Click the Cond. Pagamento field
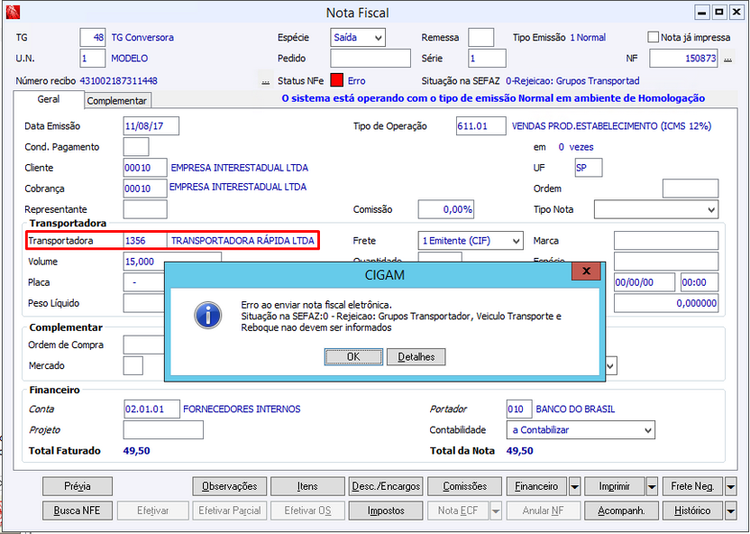Image resolution: width=750 pixels, height=534 pixels. click(136, 147)
